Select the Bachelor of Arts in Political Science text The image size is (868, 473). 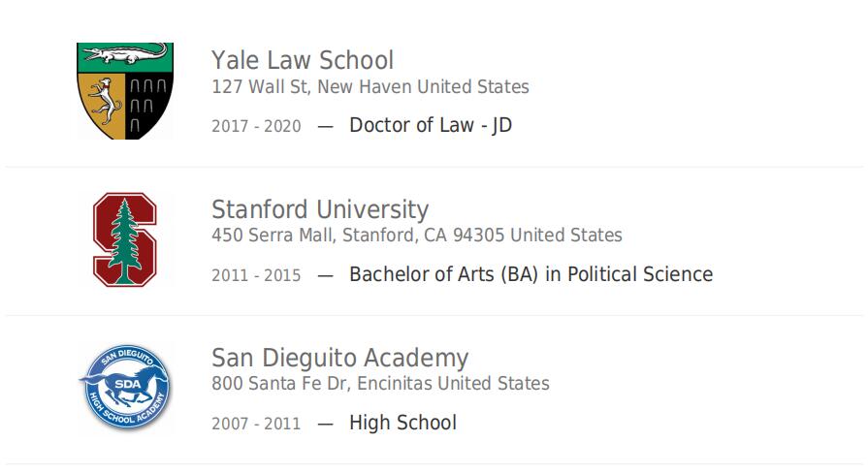(530, 274)
